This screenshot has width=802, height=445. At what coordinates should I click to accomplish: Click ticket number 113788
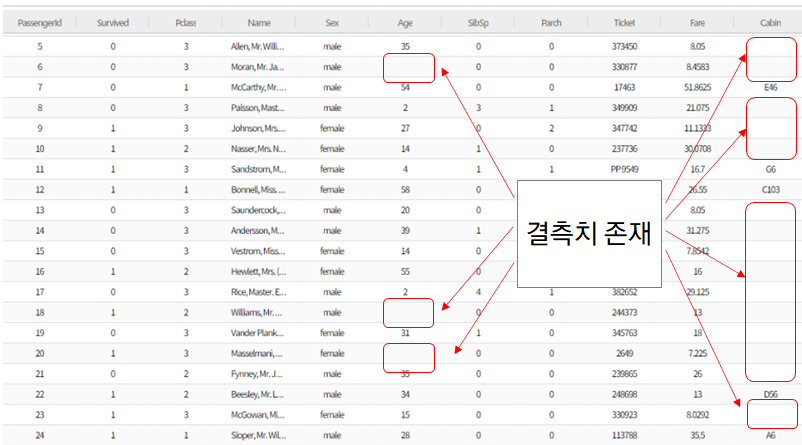click(625, 435)
